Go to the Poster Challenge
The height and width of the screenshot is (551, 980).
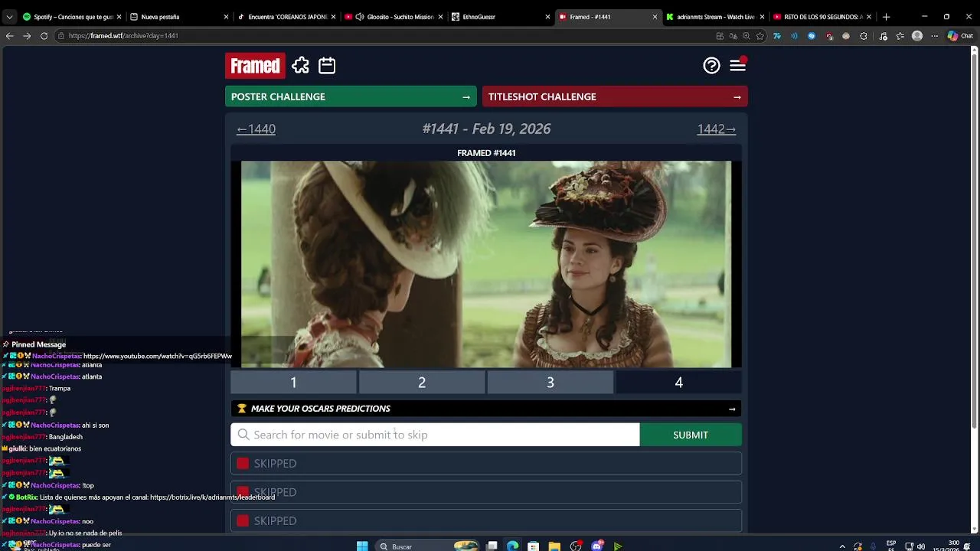click(x=351, y=96)
